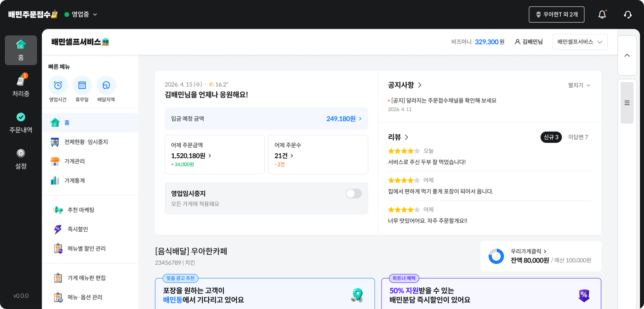Open 설정 gear in dark sidebar
This screenshot has width=644, height=309.
(21, 159)
